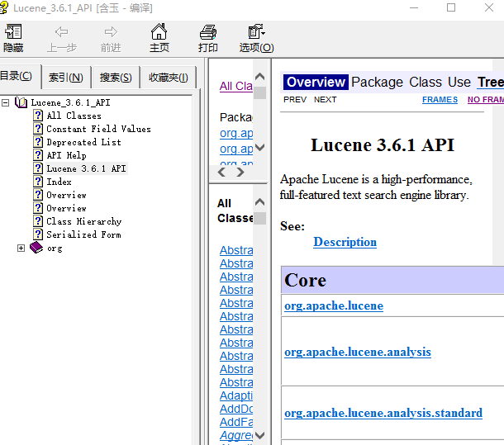Click the Lucene_3.6.1_API root book icon
The height and width of the screenshot is (445, 504).
tap(21, 102)
